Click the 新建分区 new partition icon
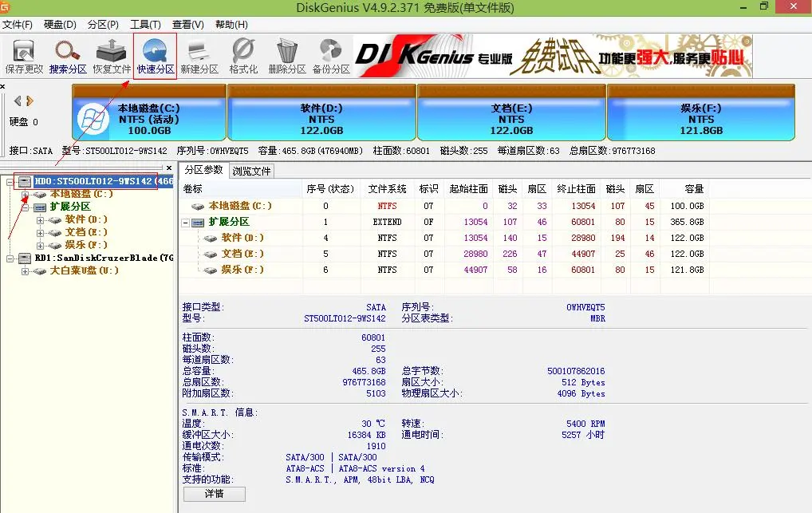 pos(199,57)
